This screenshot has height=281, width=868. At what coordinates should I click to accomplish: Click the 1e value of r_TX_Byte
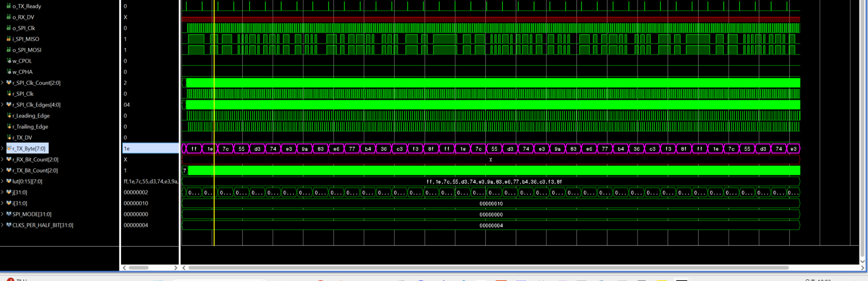[127, 149]
